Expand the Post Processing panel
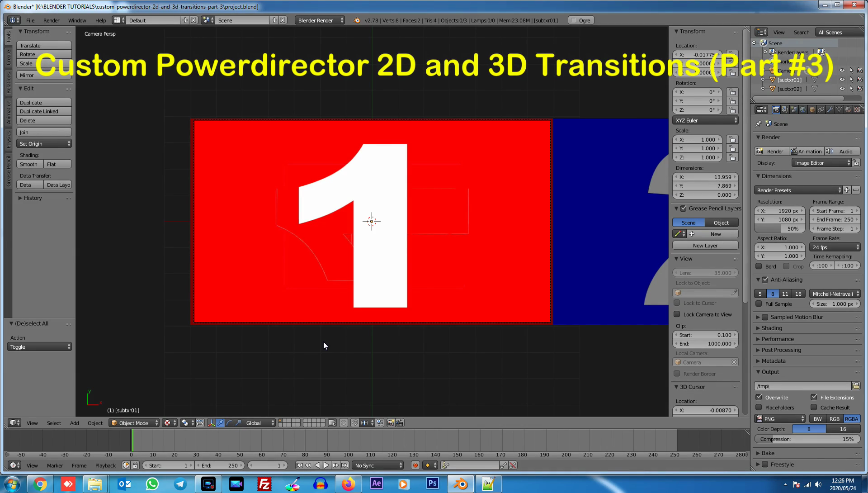This screenshot has height=493, width=868. [x=781, y=350]
